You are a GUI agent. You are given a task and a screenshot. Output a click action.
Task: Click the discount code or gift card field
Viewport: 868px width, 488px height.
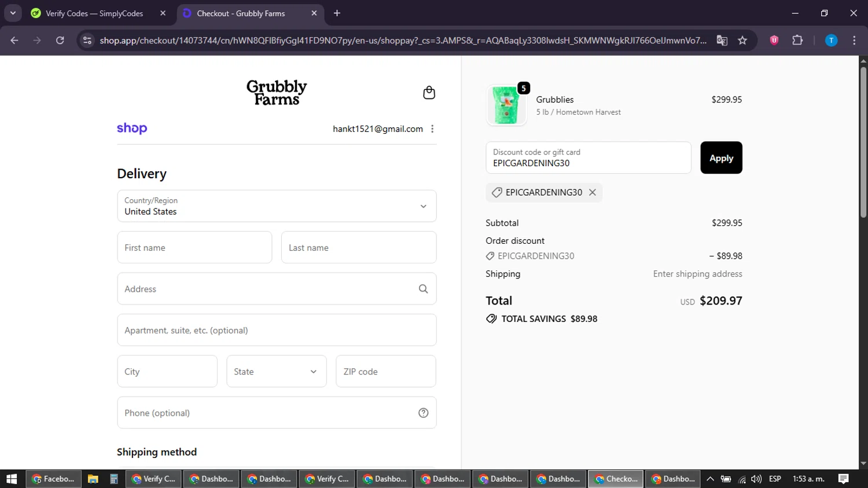click(x=589, y=157)
